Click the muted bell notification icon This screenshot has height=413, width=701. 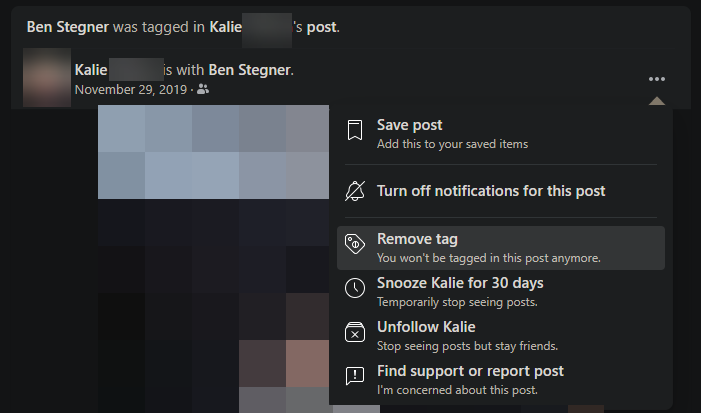(x=355, y=191)
